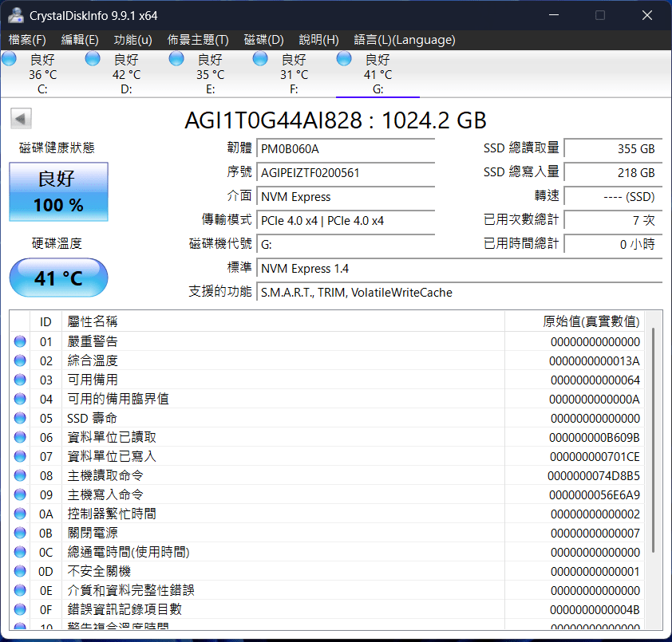Click the SSD 總寫入量 value 218 GB

[x=613, y=173]
